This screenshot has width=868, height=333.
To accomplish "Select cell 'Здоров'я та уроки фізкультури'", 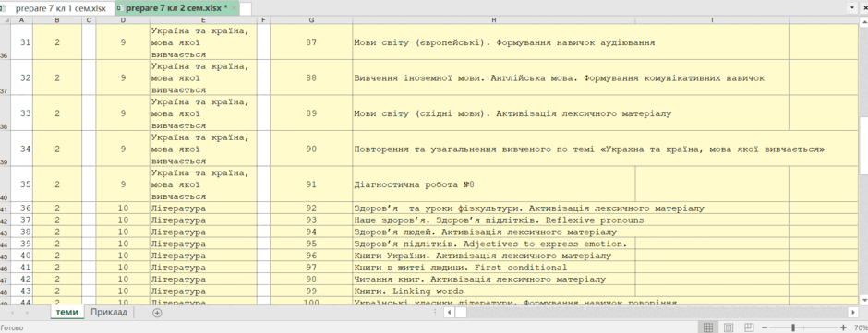I will tap(494, 208).
